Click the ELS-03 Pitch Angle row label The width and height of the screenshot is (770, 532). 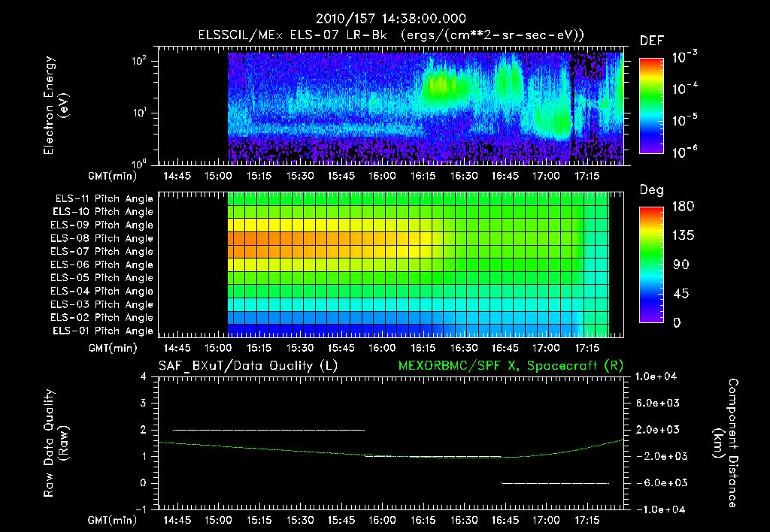(102, 305)
